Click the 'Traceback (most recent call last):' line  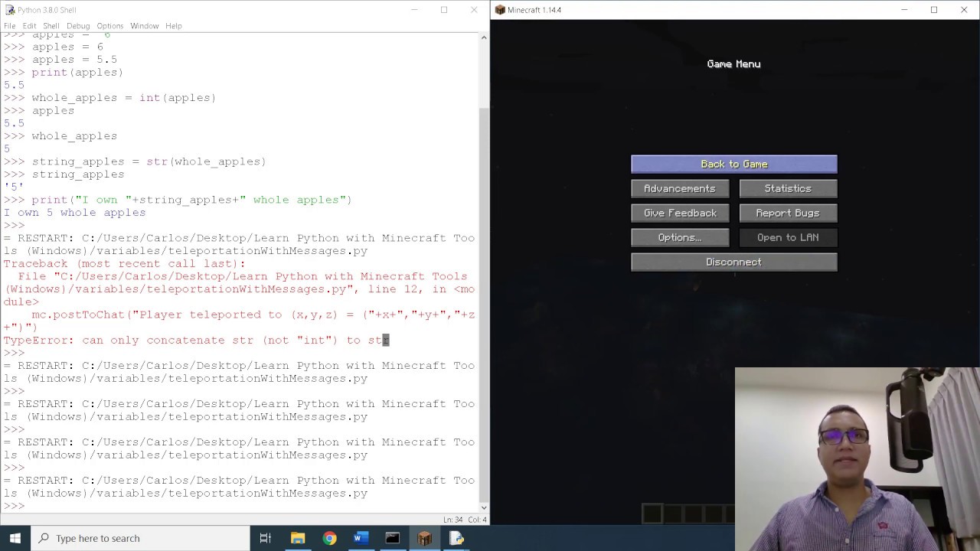[x=124, y=263]
